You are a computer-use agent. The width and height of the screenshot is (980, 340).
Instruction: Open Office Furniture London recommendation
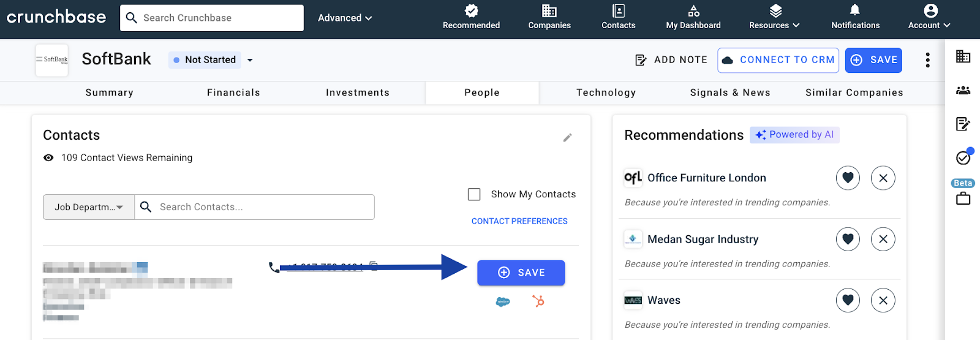pos(707,178)
